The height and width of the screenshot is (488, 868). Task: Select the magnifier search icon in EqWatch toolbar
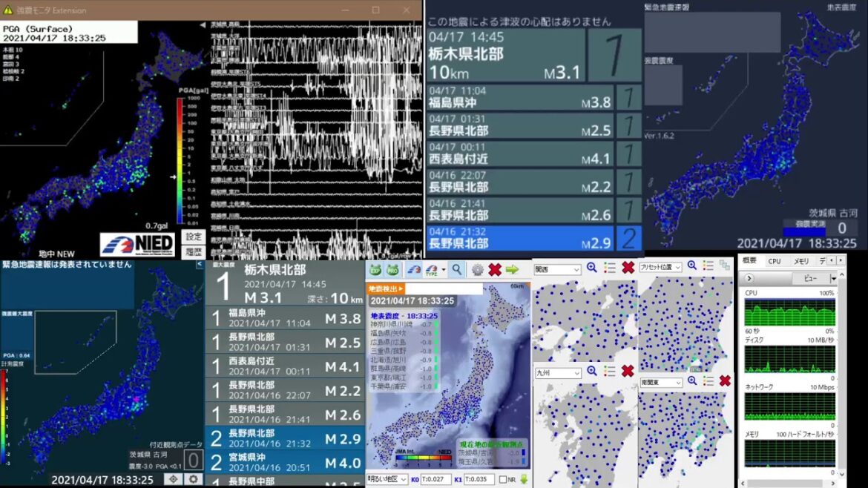(456, 269)
